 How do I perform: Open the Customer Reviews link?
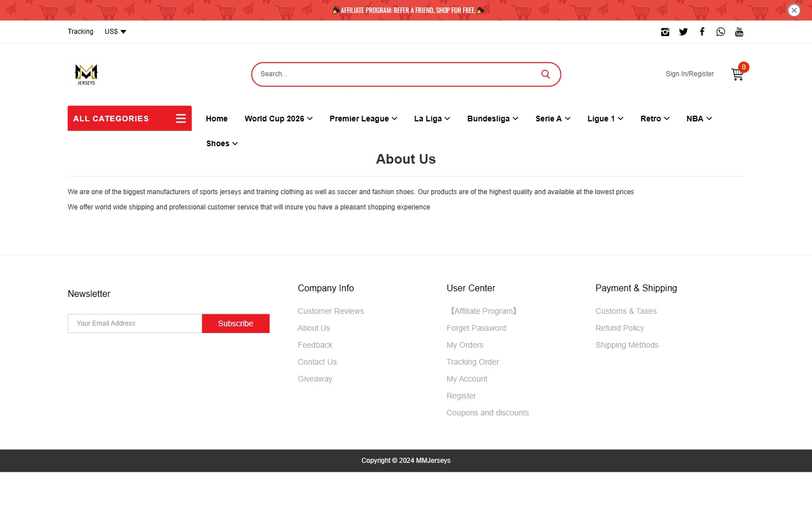click(331, 311)
